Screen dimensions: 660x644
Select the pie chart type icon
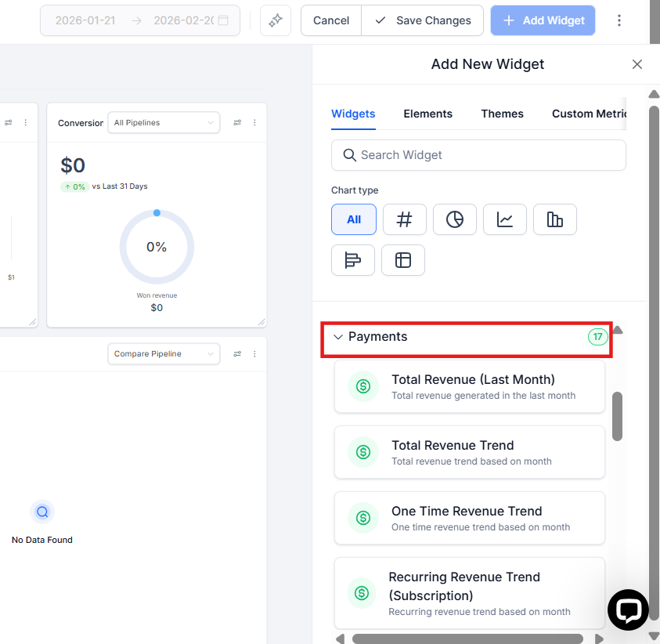tap(454, 219)
